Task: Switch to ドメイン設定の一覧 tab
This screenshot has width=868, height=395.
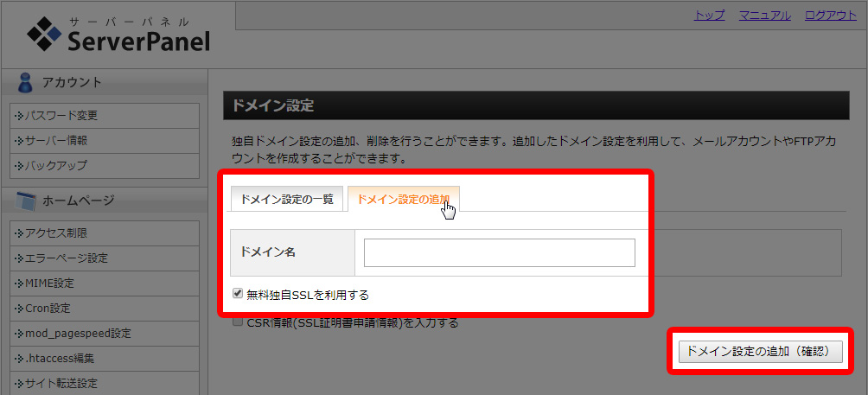Action: pyautogui.click(x=287, y=199)
